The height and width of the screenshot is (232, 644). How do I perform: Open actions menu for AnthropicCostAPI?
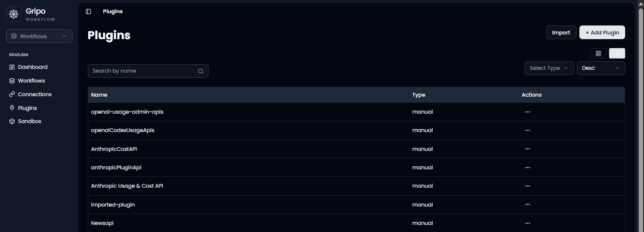527,149
